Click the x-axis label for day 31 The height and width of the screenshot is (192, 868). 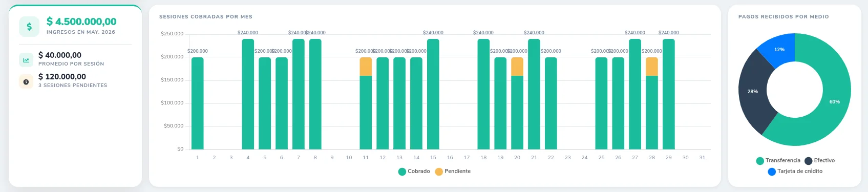tap(702, 158)
